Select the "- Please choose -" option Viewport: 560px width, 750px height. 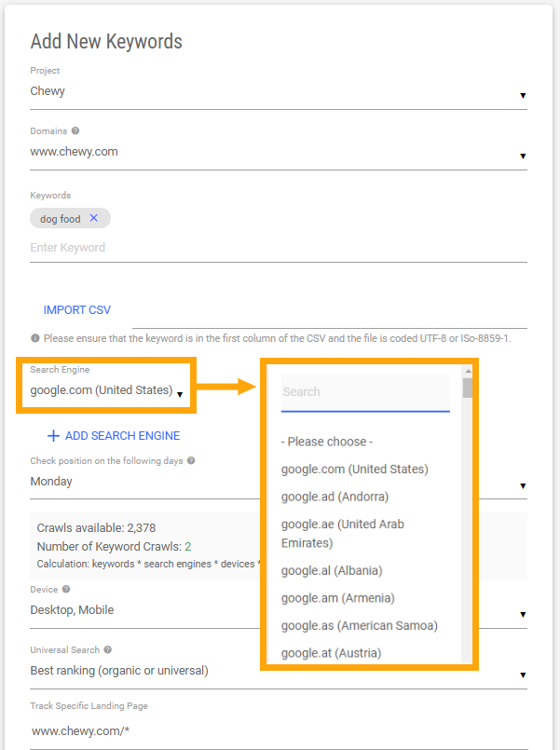(x=331, y=441)
